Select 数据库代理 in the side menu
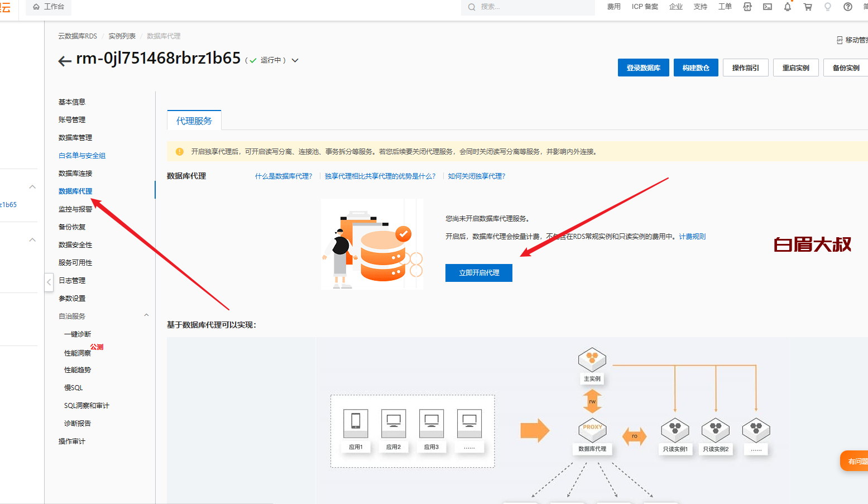This screenshot has width=868, height=504. pyautogui.click(x=75, y=191)
